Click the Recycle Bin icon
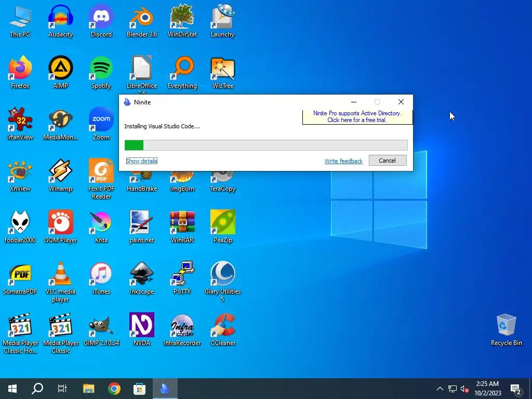 point(506,330)
